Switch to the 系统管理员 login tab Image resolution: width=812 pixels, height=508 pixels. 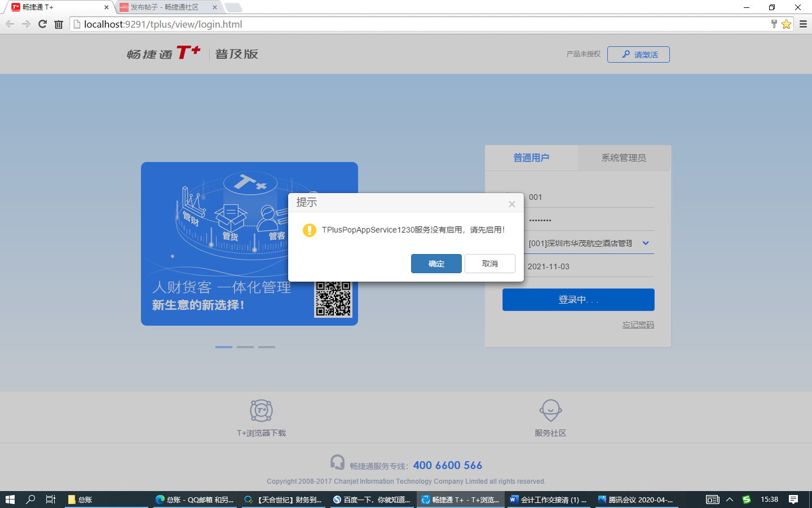[x=624, y=158]
